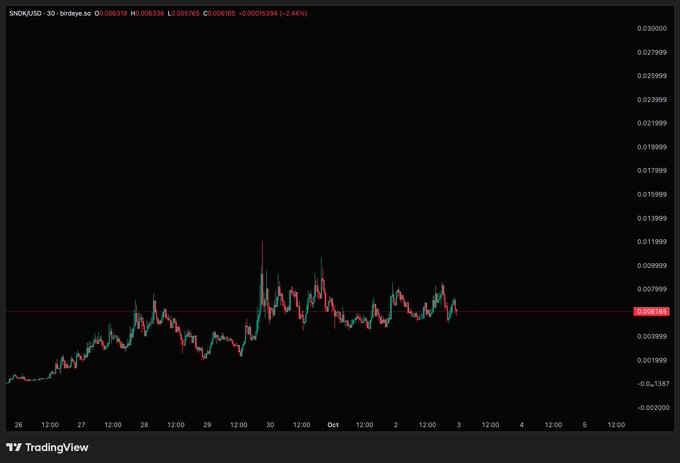
Task: Click the 3 date label on time axis
Action: tap(458, 425)
